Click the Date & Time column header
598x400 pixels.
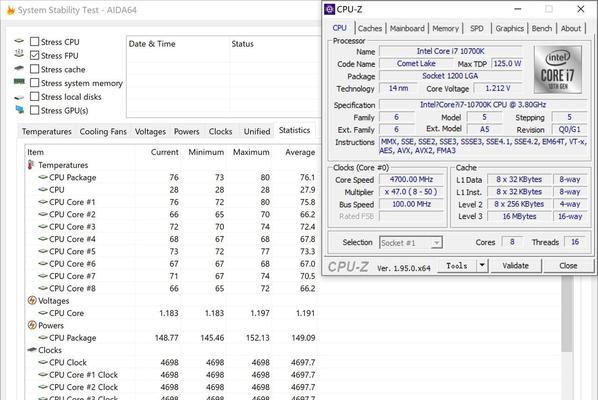(152, 44)
